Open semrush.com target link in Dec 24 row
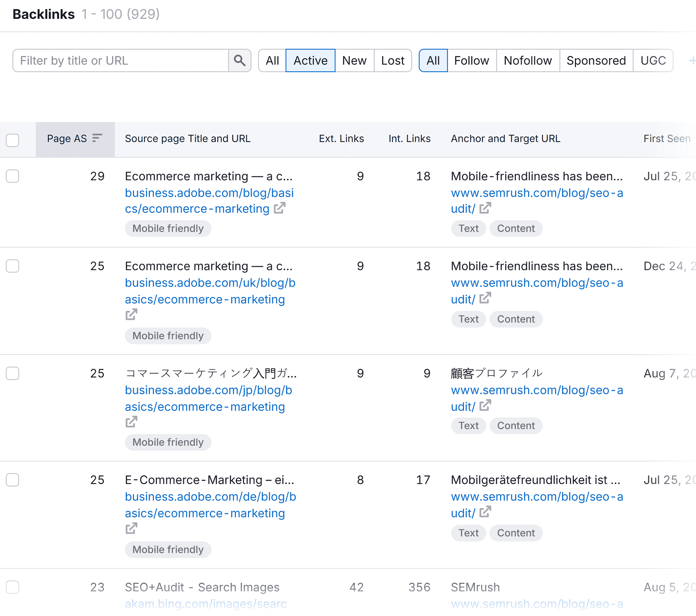 (537, 291)
